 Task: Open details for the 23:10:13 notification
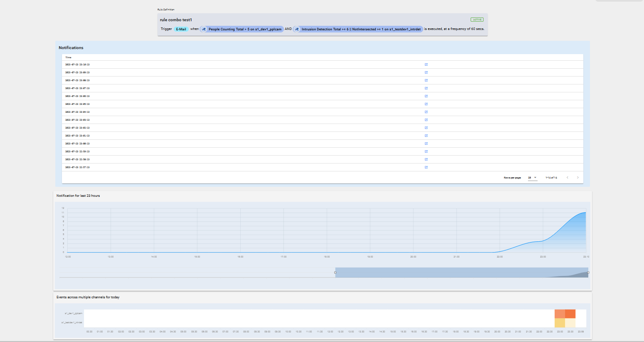pyautogui.click(x=426, y=64)
